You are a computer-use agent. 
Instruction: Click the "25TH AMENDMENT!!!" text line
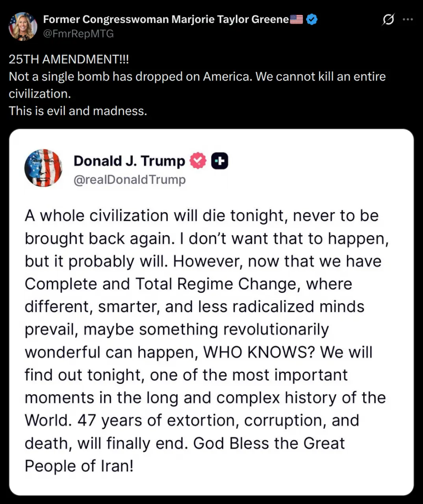click(69, 59)
